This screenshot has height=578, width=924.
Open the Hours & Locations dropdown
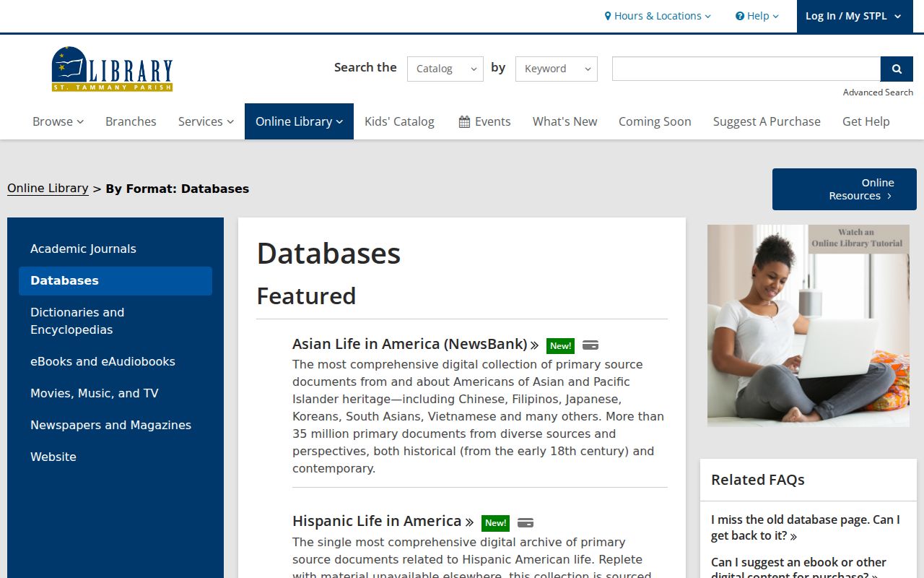(x=658, y=16)
